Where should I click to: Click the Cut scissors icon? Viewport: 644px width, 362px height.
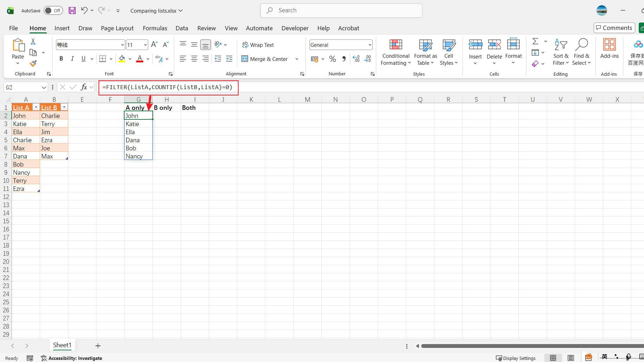point(33,42)
